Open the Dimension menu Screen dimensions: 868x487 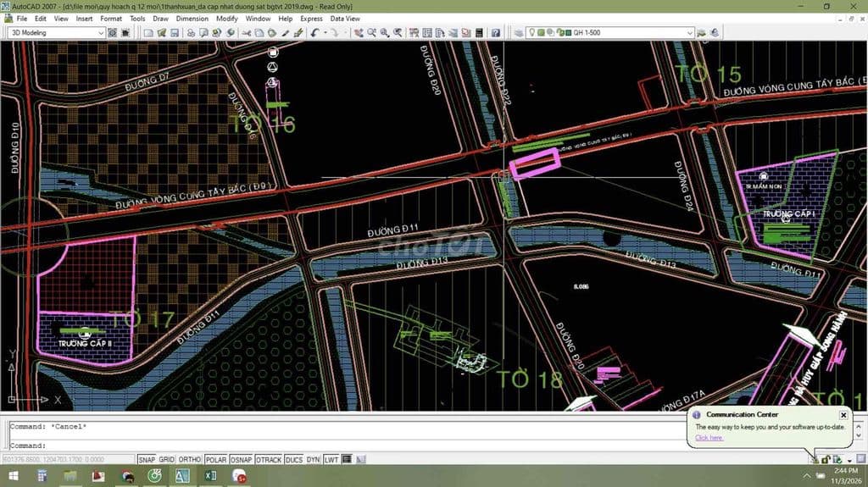tap(192, 19)
